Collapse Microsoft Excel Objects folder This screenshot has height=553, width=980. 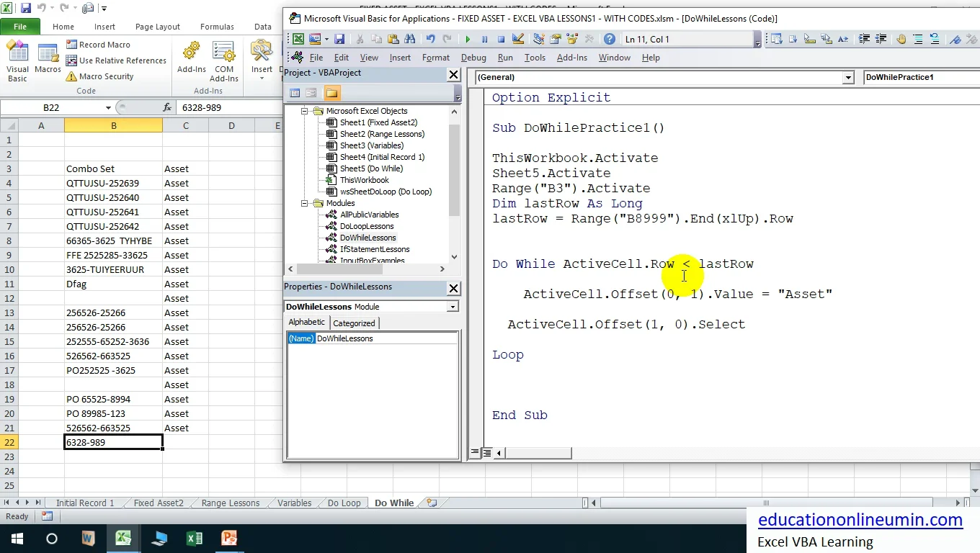pos(305,111)
